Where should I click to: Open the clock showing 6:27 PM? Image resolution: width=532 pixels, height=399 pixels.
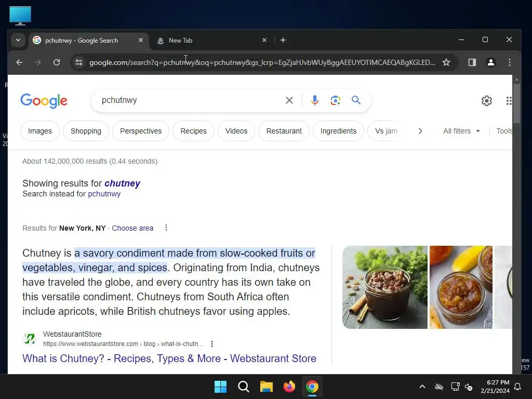[x=495, y=387]
